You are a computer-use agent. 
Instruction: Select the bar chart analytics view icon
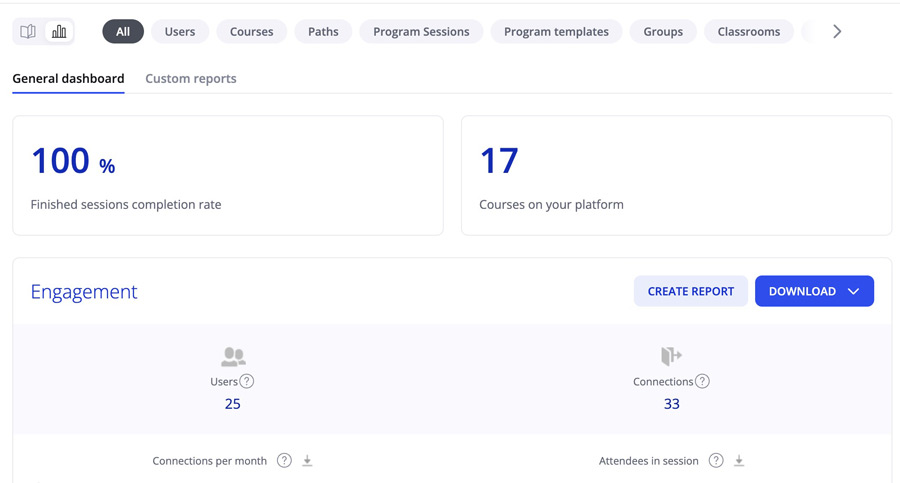pos(59,32)
